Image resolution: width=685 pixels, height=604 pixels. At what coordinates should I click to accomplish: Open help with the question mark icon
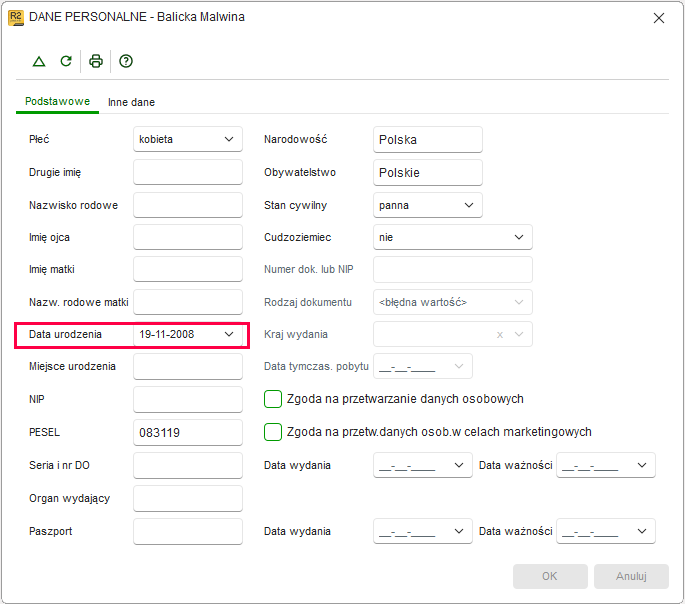[126, 61]
